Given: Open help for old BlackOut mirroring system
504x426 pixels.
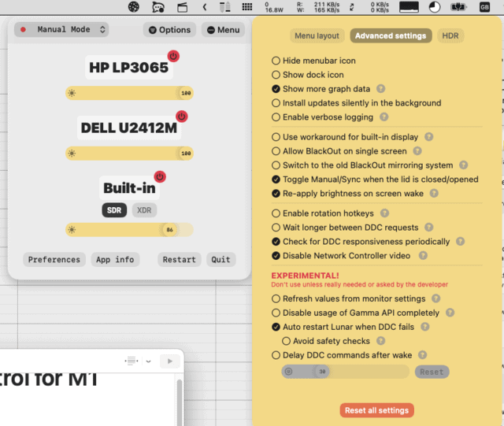Looking at the screenshot, I should (463, 165).
